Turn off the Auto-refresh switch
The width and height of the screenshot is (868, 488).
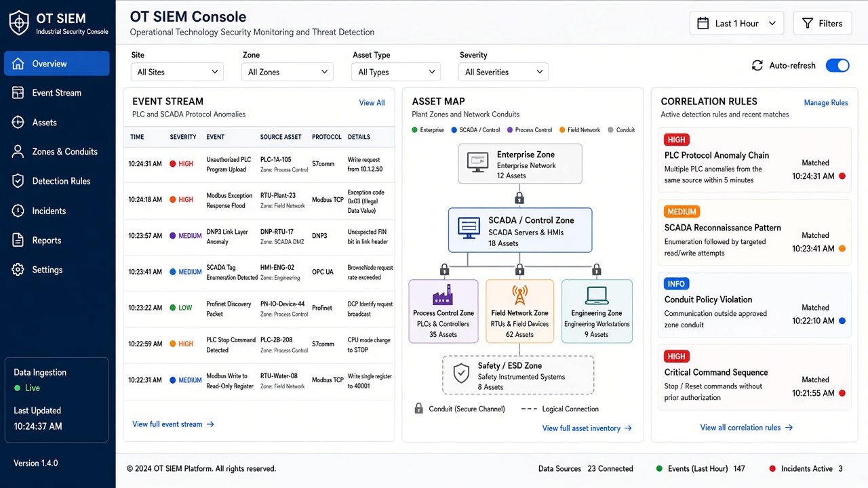[837, 66]
